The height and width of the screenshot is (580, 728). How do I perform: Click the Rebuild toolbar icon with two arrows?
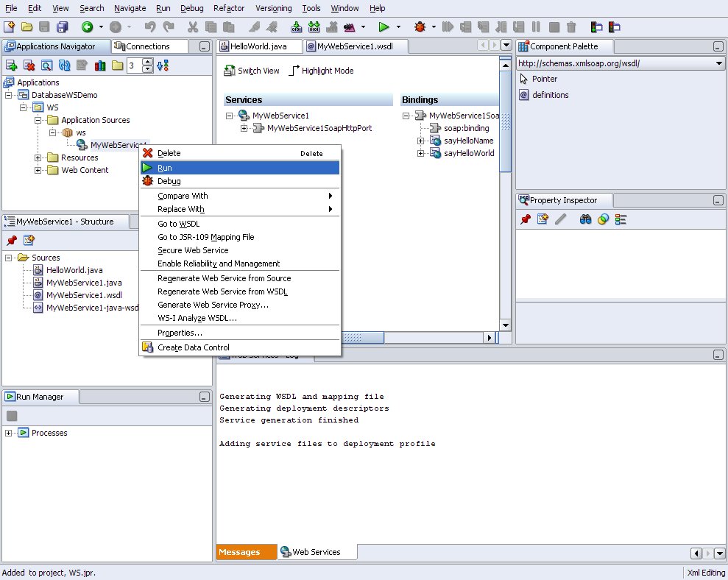(314, 27)
